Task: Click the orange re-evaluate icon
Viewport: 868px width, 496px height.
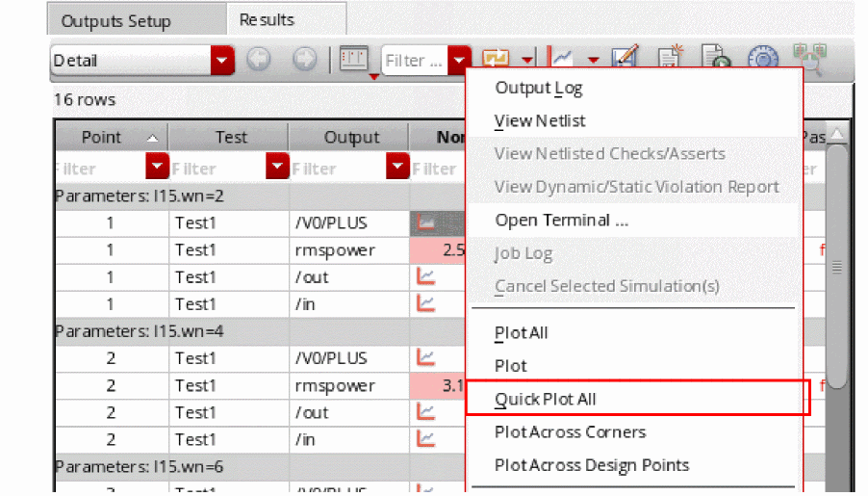Action: click(496, 58)
